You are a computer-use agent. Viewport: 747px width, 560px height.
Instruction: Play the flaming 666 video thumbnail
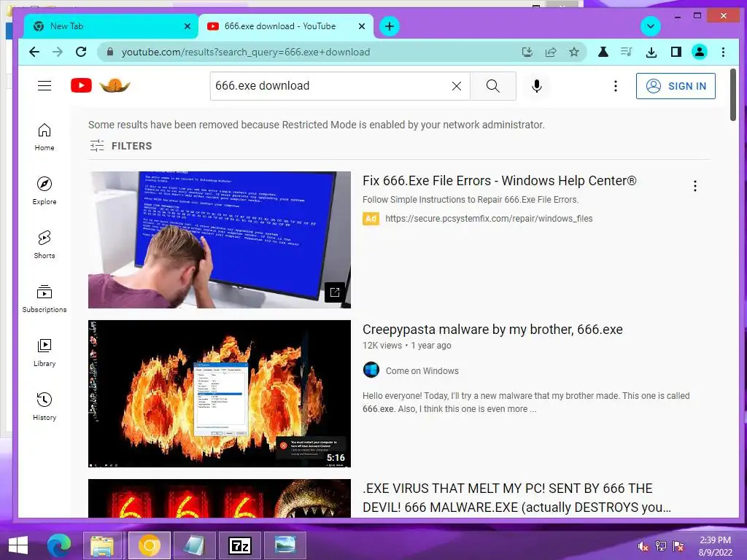[x=219, y=393]
